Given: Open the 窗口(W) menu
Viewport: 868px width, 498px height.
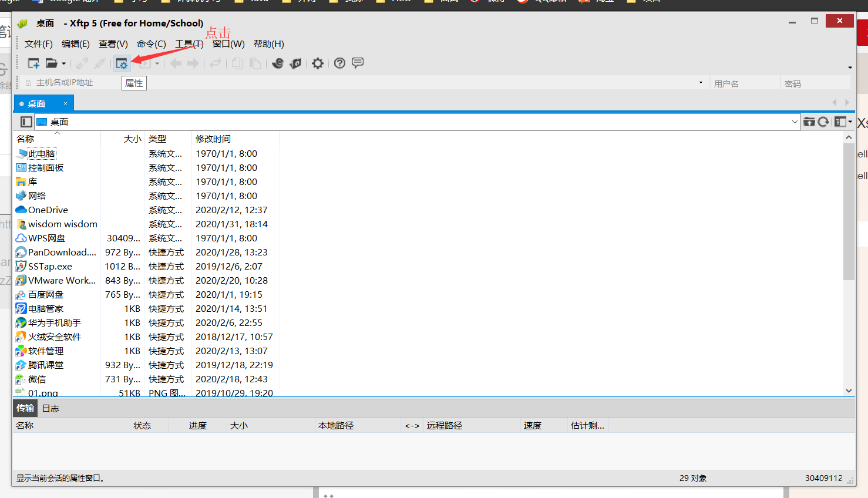Looking at the screenshot, I should point(228,44).
